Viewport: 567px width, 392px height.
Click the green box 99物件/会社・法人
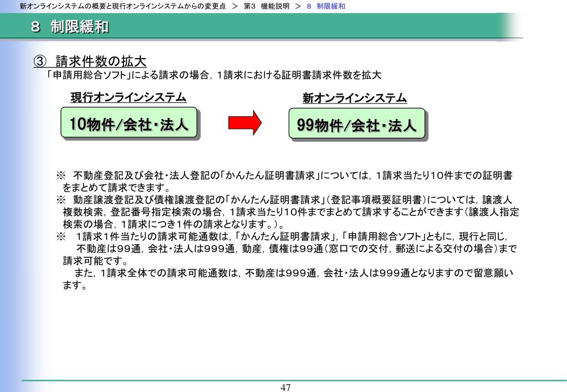coord(357,123)
